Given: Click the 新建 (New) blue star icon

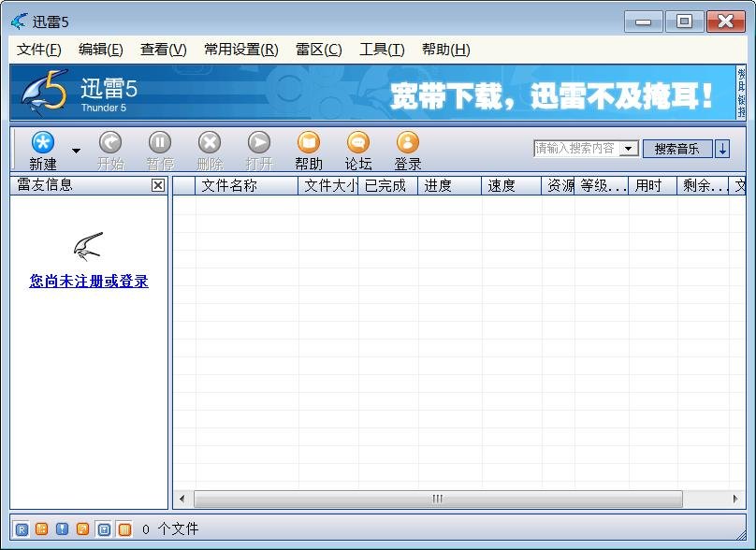Looking at the screenshot, I should coord(43,142).
